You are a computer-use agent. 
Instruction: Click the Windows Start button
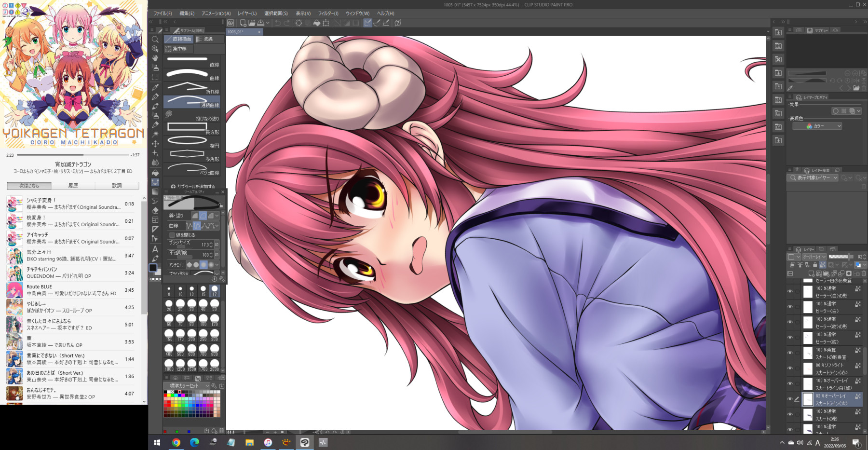[157, 442]
